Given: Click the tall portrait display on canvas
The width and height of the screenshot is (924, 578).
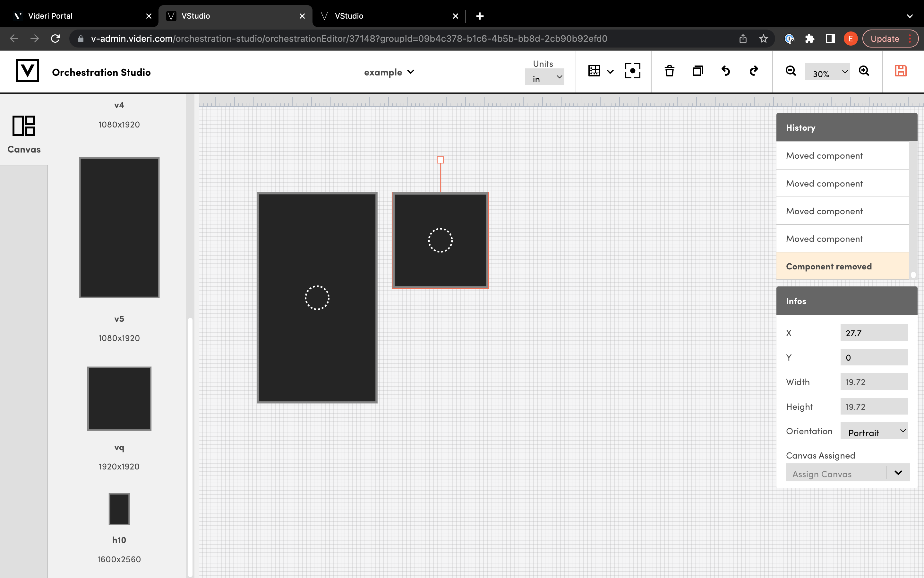Looking at the screenshot, I should 317,298.
